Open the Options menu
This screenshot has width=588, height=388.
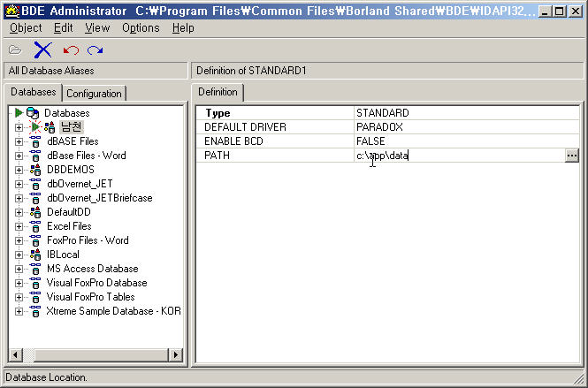pyautogui.click(x=141, y=28)
